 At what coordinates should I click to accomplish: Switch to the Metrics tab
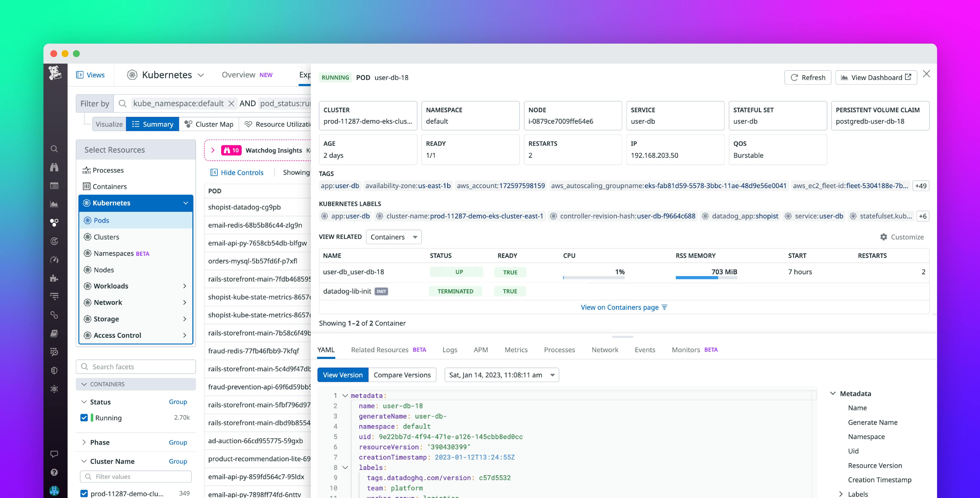pos(516,350)
